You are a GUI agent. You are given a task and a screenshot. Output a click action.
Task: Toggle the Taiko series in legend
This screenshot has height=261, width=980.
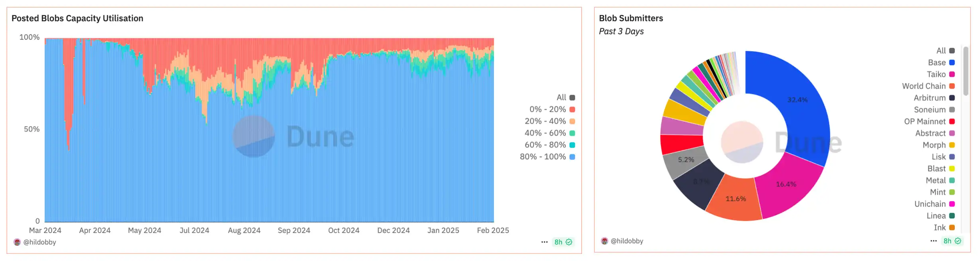936,74
